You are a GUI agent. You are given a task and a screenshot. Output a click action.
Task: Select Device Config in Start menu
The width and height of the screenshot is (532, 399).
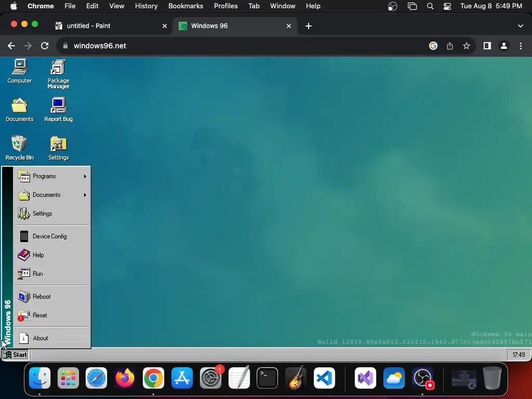click(52, 236)
